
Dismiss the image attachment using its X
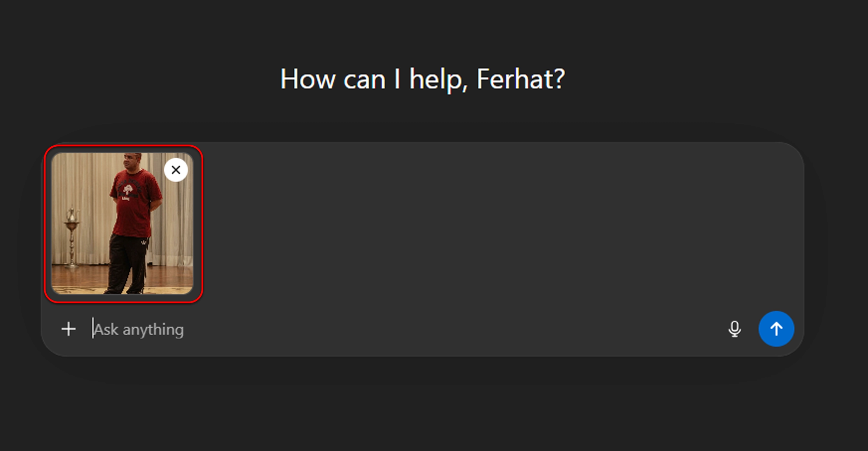pyautogui.click(x=176, y=170)
